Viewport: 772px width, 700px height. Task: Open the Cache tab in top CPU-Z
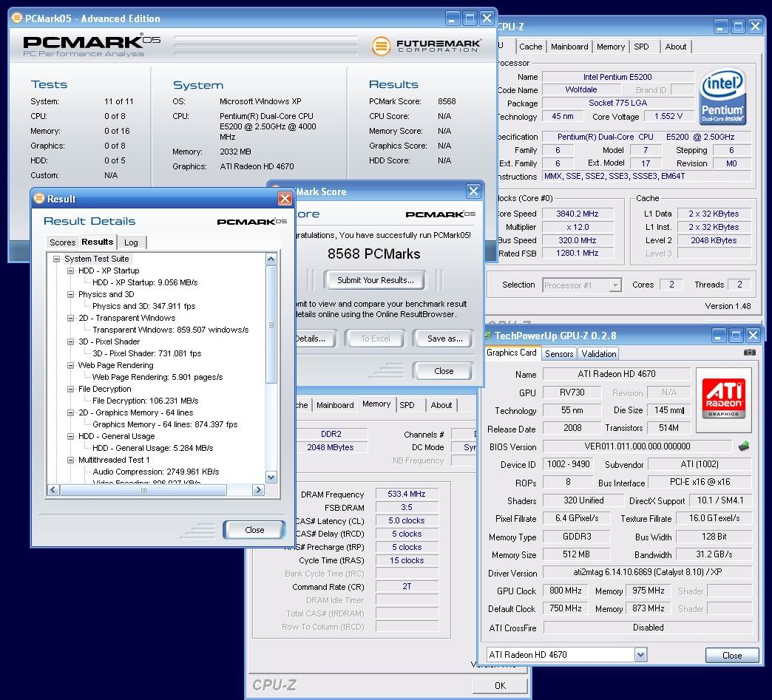click(530, 47)
